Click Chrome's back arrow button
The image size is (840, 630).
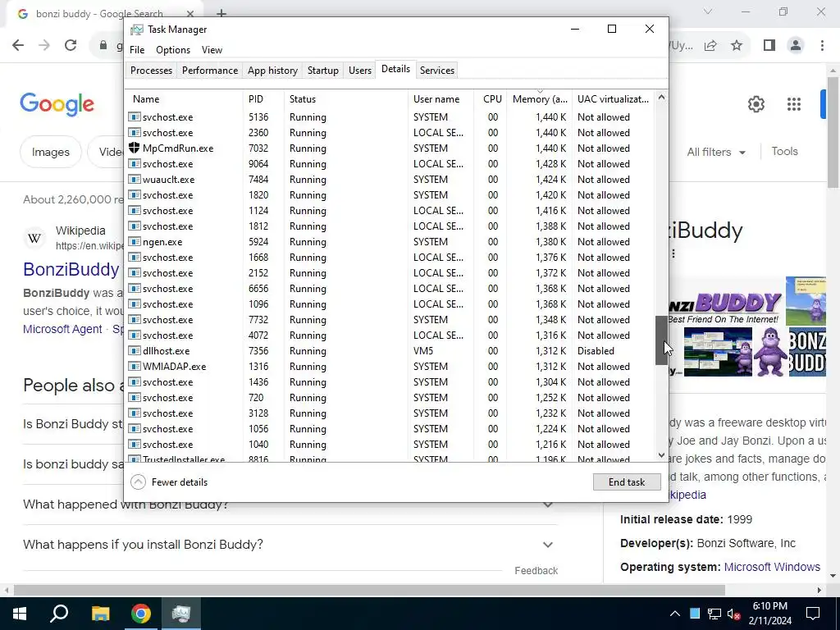[18, 45]
